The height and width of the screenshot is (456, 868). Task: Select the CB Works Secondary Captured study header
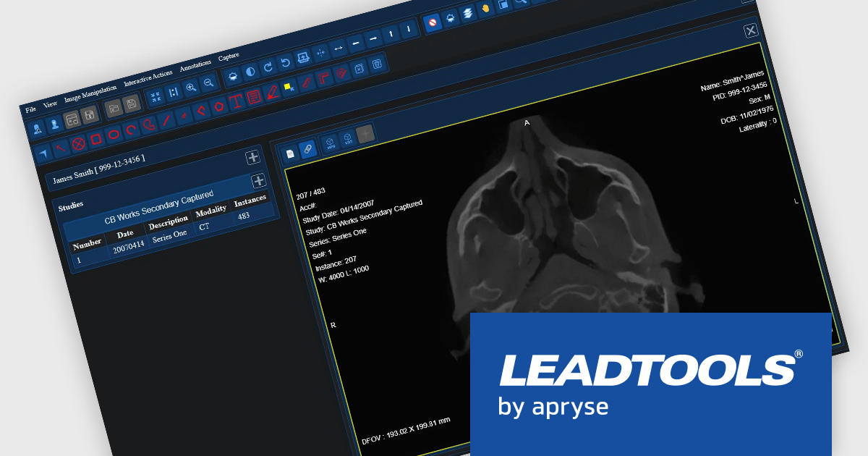coord(159,208)
